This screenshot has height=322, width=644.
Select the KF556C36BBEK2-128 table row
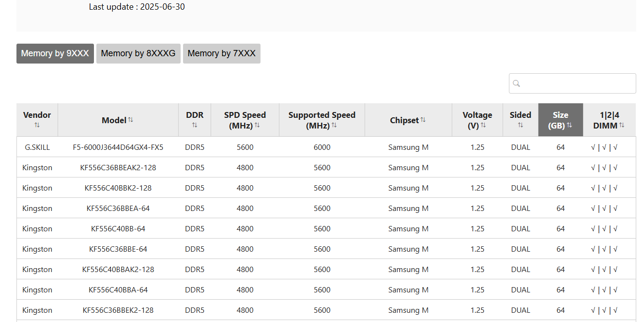118,310
